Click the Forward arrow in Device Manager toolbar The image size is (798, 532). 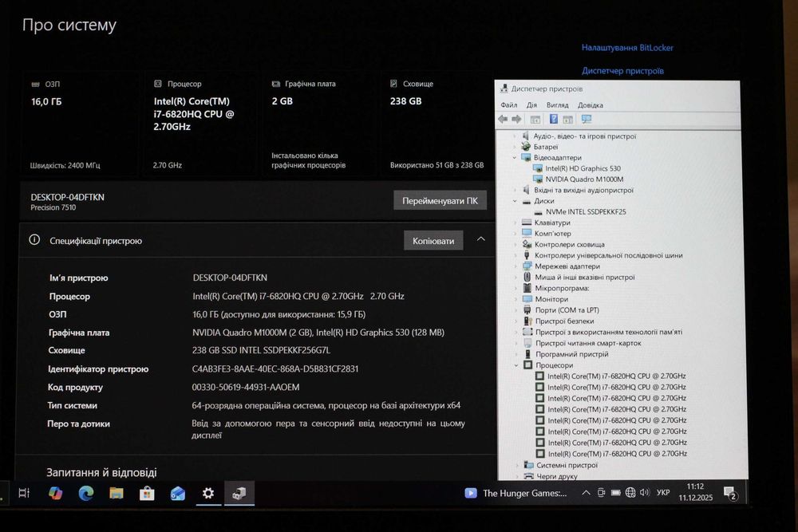tap(516, 119)
